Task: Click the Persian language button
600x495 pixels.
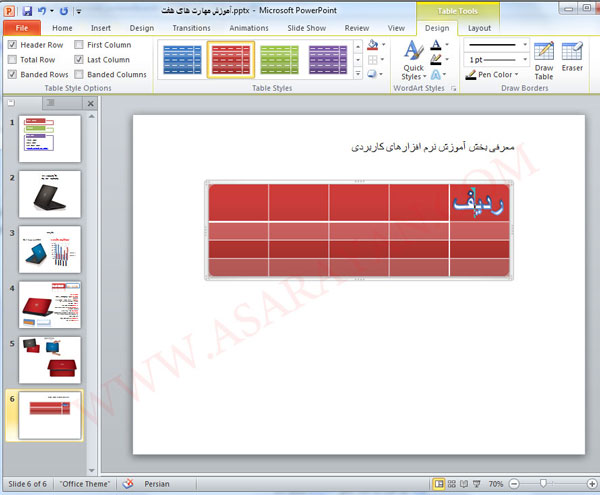Action: 159,484
